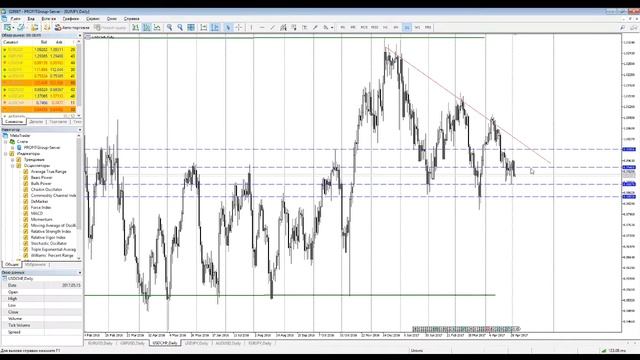
Task: Select the M15 timeframe
Action: pyautogui.click(x=364, y=27)
